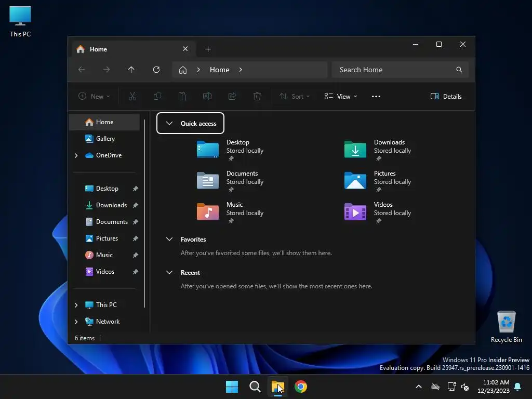Show hidden tray icons chevron
The image size is (532, 399).
pos(419,387)
